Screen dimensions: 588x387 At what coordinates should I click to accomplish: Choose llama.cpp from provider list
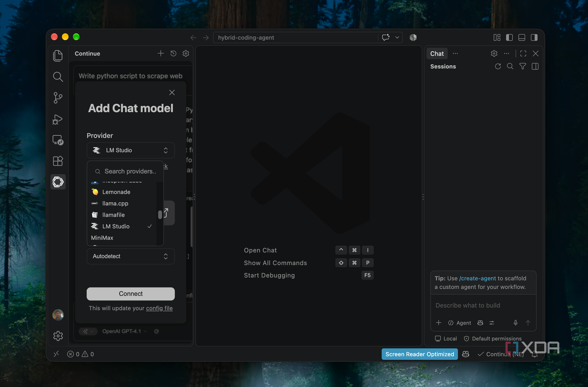click(x=122, y=204)
